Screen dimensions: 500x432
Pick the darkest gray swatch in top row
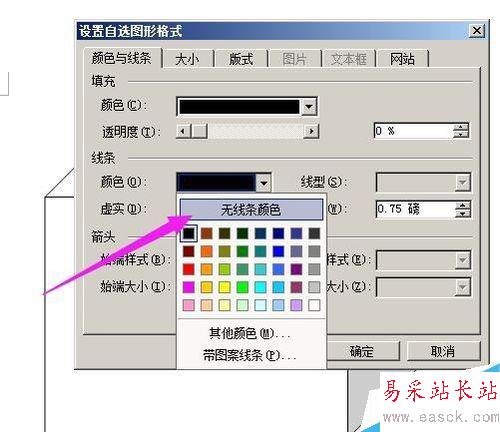click(x=314, y=233)
